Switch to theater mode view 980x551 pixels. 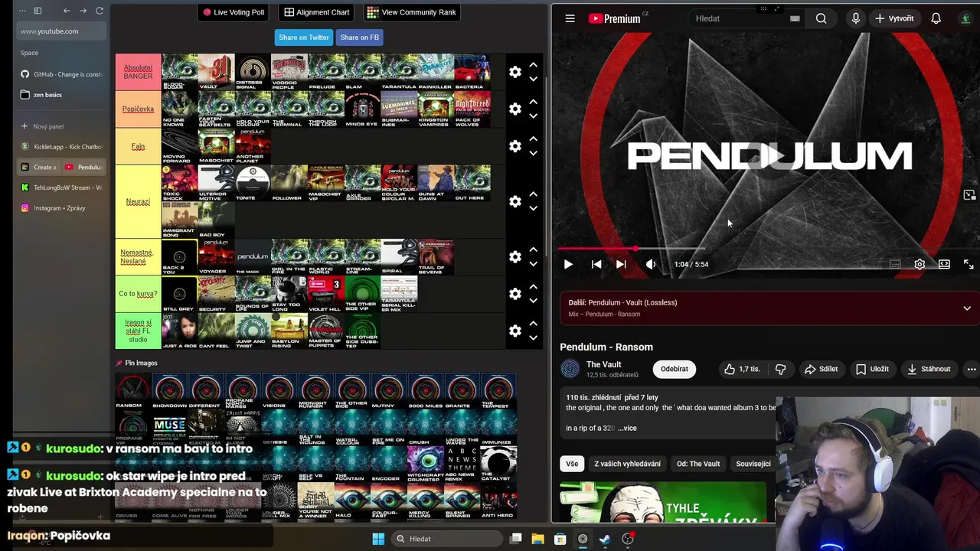click(944, 264)
